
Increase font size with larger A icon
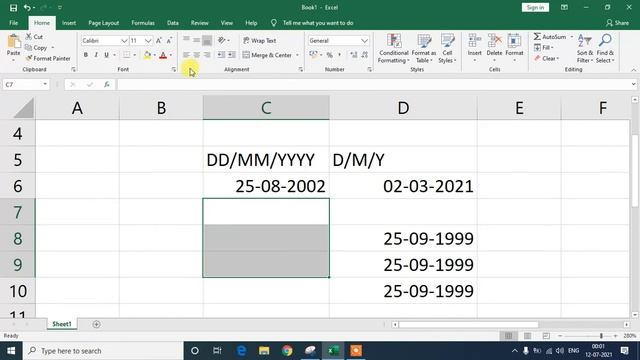[x=159, y=40]
